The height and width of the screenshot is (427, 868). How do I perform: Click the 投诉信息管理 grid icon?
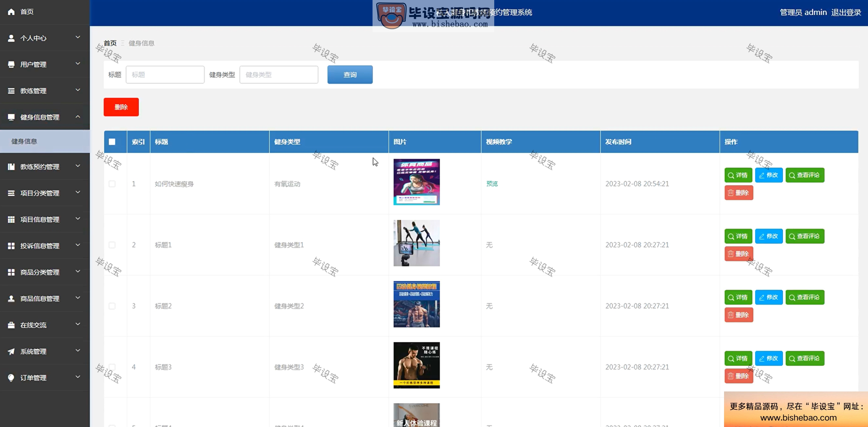click(x=11, y=246)
